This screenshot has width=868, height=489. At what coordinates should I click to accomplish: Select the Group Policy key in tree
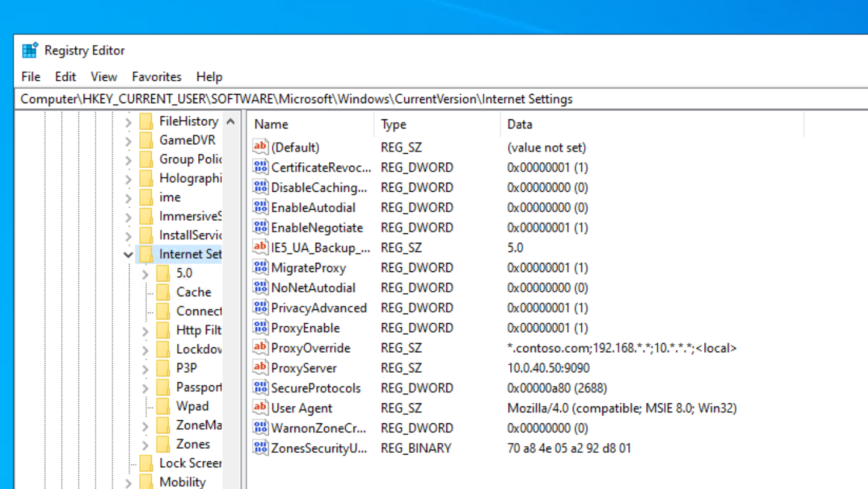pos(190,159)
